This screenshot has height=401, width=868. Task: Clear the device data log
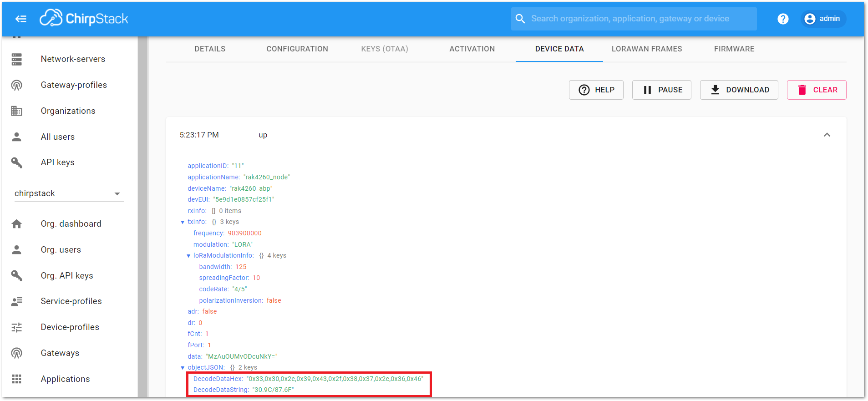(x=817, y=90)
